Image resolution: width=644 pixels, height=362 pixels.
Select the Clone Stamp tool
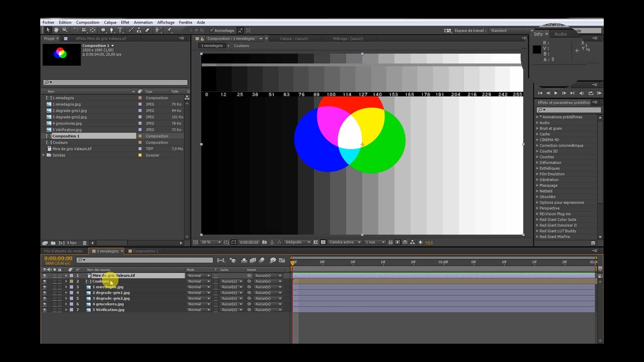click(x=139, y=30)
